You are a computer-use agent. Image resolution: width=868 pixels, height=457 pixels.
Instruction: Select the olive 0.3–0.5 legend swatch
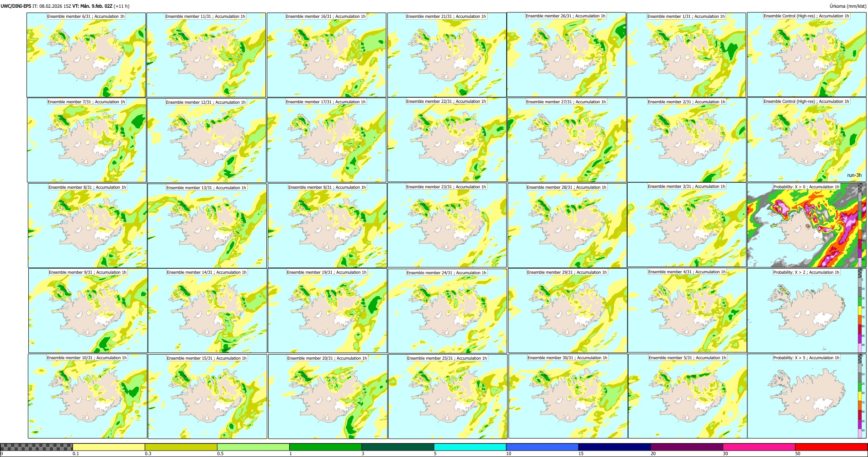coord(181,447)
